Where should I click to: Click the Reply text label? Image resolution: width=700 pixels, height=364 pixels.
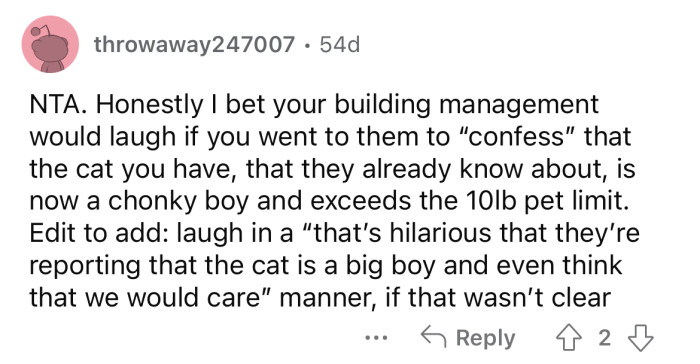[x=485, y=338]
